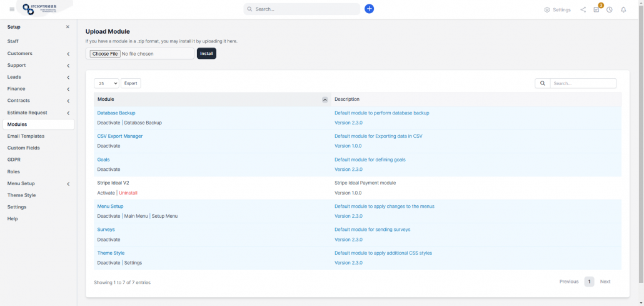The width and height of the screenshot is (644, 306).
Task: Click the table search magnifier icon
Action: point(542,83)
